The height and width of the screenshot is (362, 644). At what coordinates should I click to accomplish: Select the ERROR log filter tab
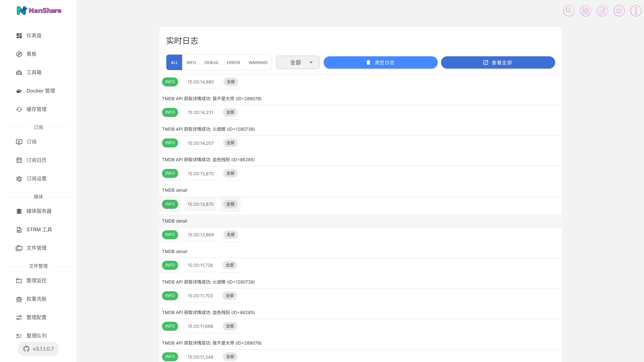[x=233, y=63]
